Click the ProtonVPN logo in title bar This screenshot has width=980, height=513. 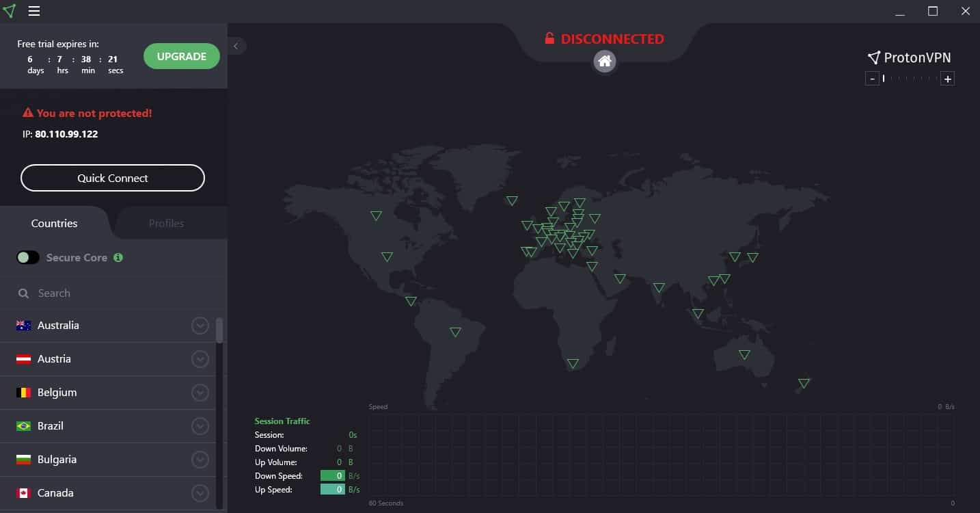(10, 11)
